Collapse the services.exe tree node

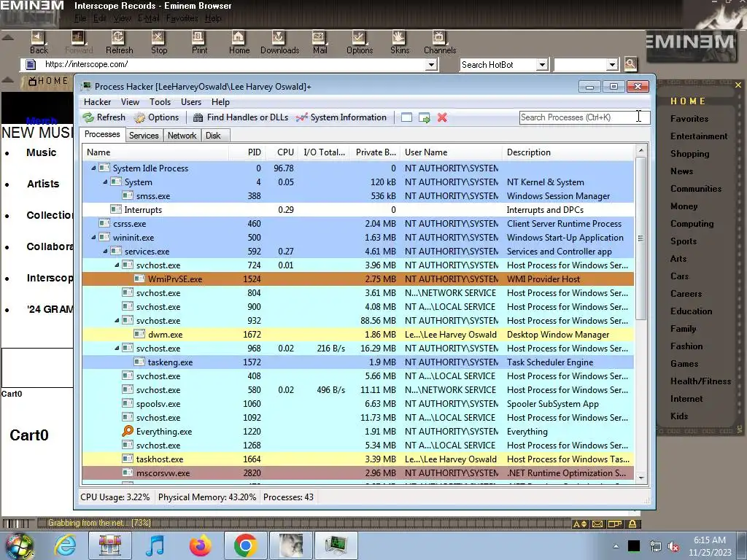[105, 251]
